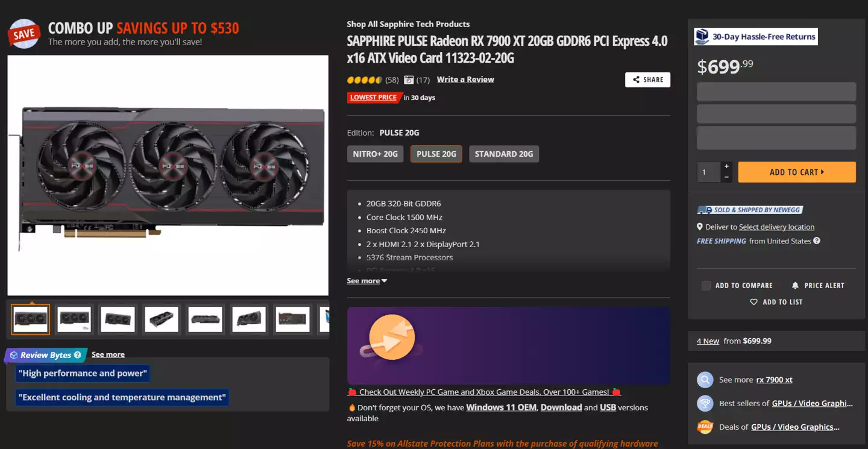Image resolution: width=868 pixels, height=449 pixels.
Task: Increase quantity with plus stepper
Action: (x=727, y=166)
